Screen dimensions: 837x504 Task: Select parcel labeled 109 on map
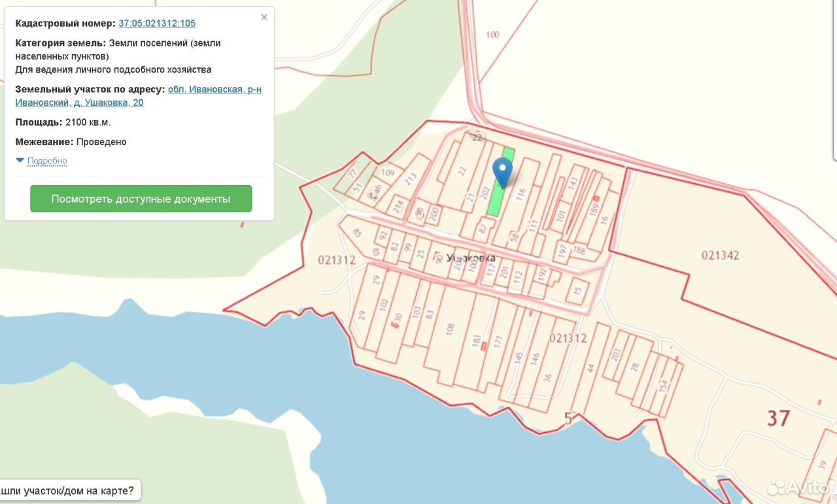click(388, 173)
